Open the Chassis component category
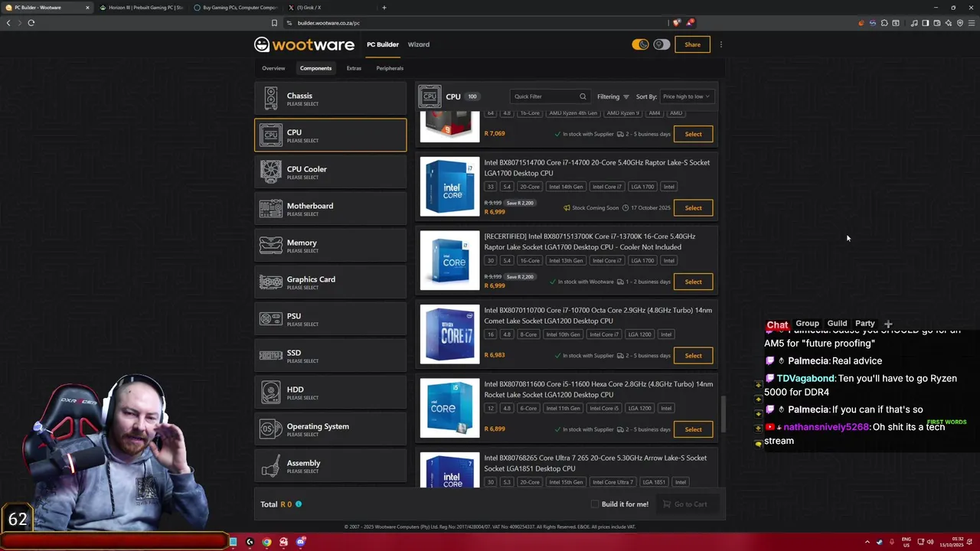This screenshot has width=980, height=551. click(x=330, y=99)
